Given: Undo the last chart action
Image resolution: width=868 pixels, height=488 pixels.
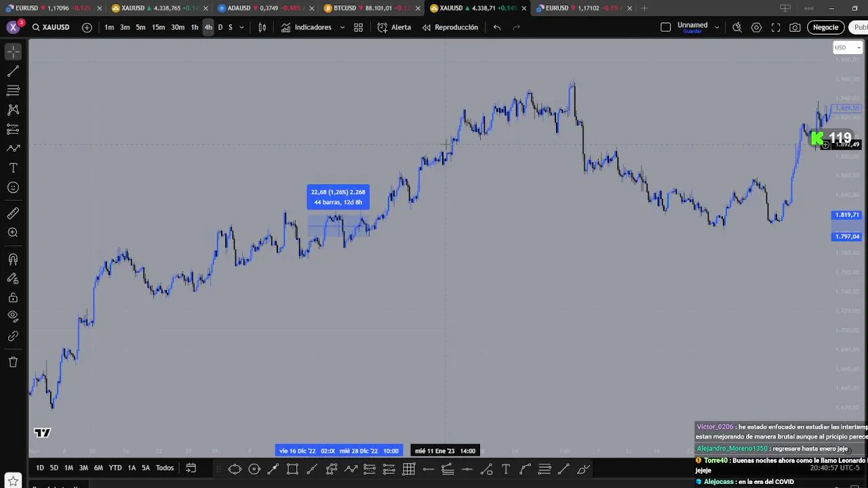Looking at the screenshot, I should (497, 27).
